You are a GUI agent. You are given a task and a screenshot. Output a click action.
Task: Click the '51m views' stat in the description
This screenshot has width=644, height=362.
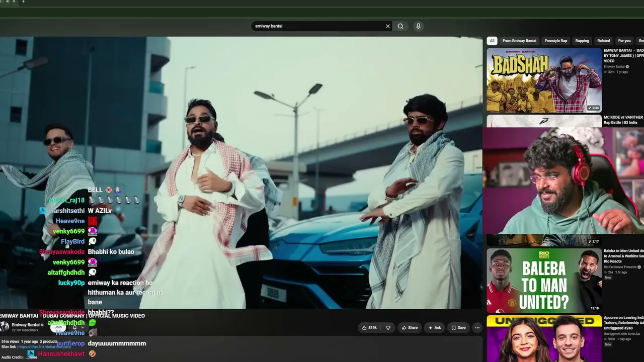(x=11, y=342)
